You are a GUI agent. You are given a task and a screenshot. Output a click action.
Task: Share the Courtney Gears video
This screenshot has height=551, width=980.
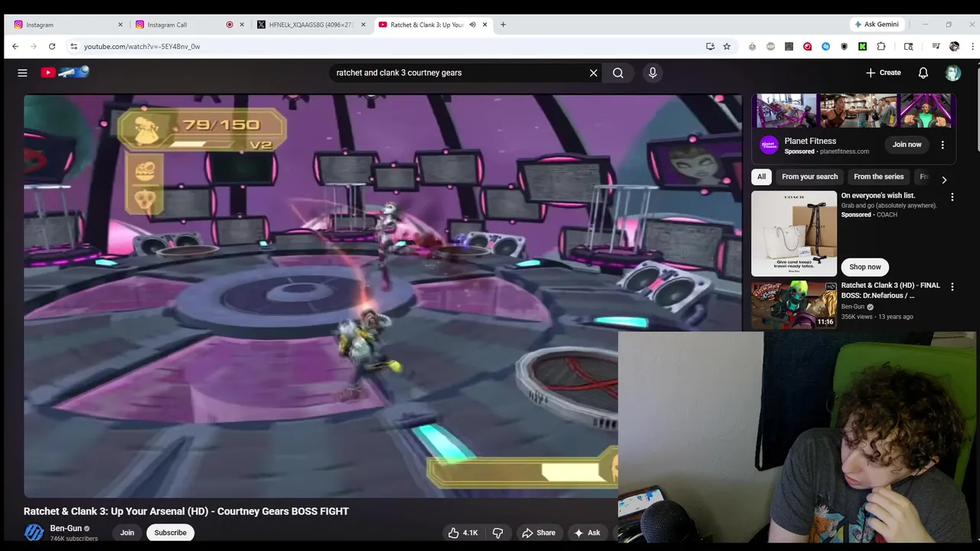pyautogui.click(x=538, y=533)
